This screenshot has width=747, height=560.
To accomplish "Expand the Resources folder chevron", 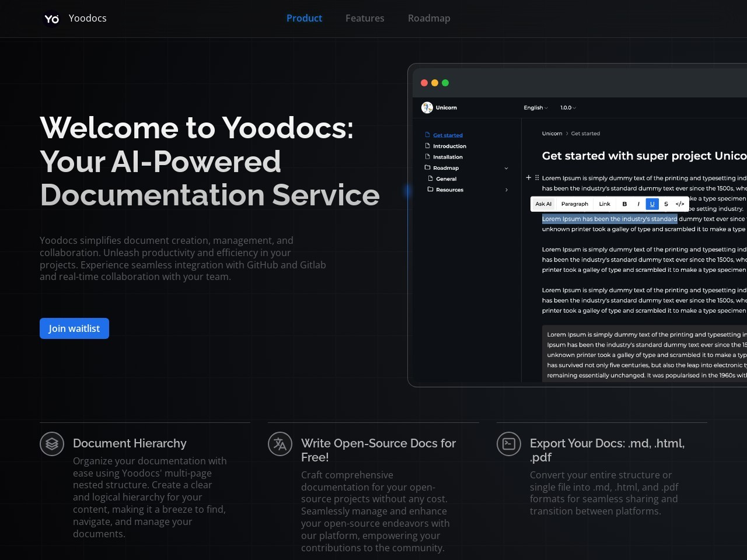I will 506,190.
